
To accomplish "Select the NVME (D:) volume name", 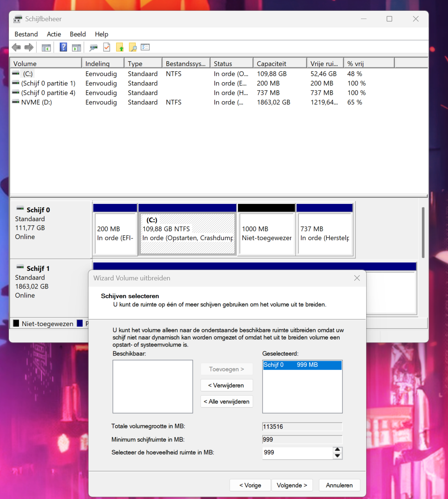I will (x=36, y=102).
